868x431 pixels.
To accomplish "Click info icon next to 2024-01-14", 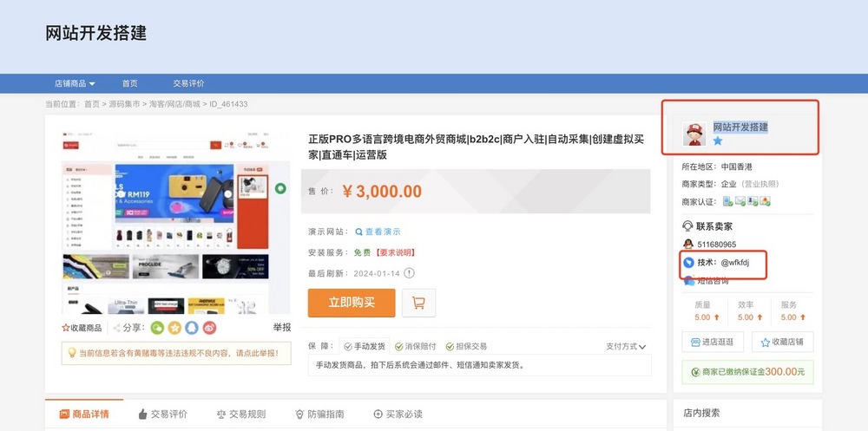I will (x=409, y=273).
